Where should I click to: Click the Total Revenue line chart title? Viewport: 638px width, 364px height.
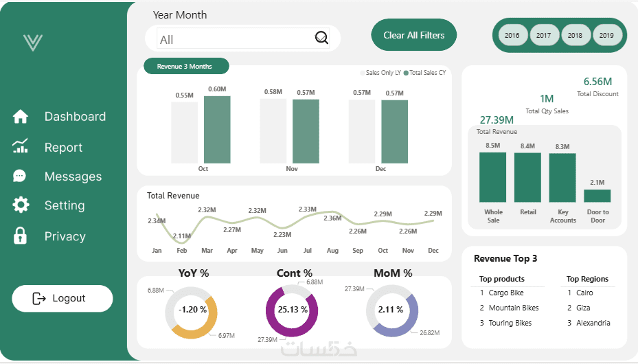click(x=173, y=196)
